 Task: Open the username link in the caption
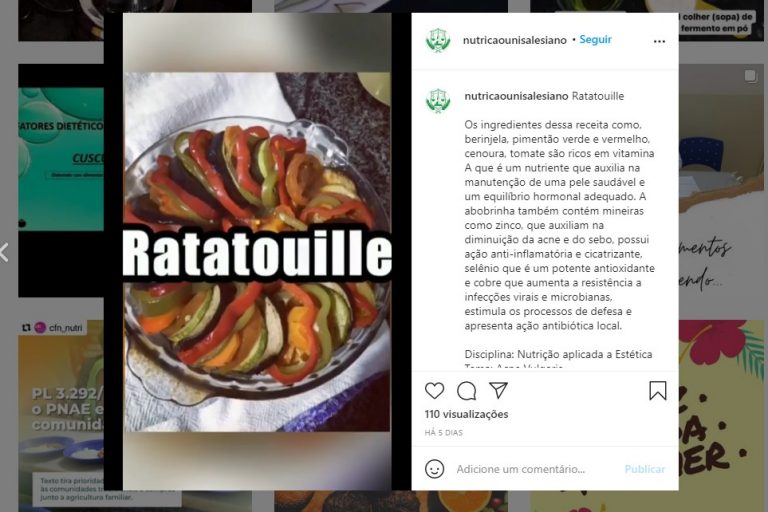[x=516, y=96]
